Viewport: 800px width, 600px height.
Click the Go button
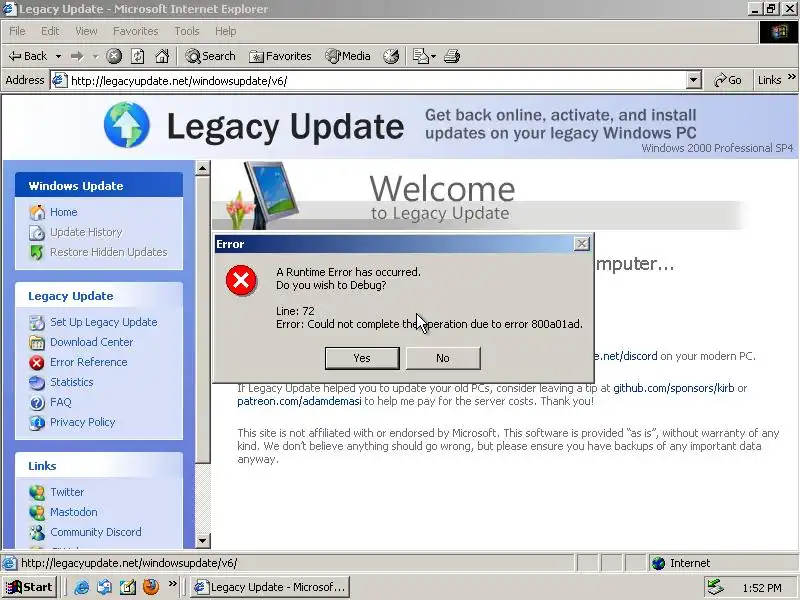coord(728,80)
